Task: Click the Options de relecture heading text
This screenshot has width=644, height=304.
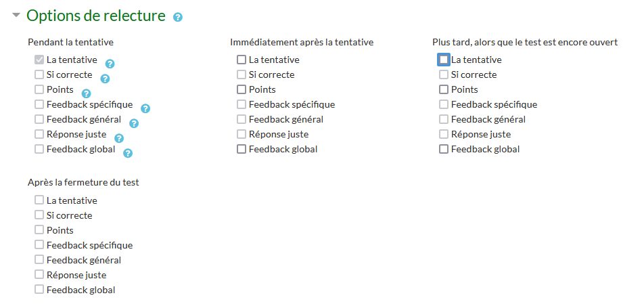Action: 96,16
